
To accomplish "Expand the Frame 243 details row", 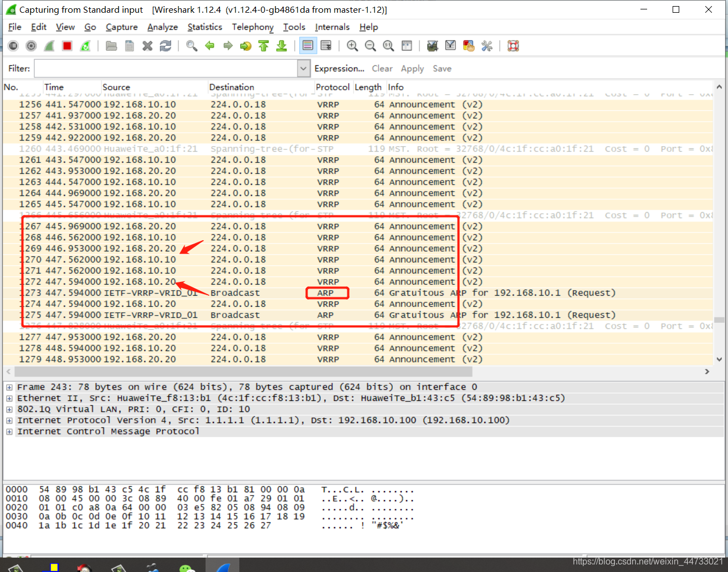I will [x=9, y=387].
